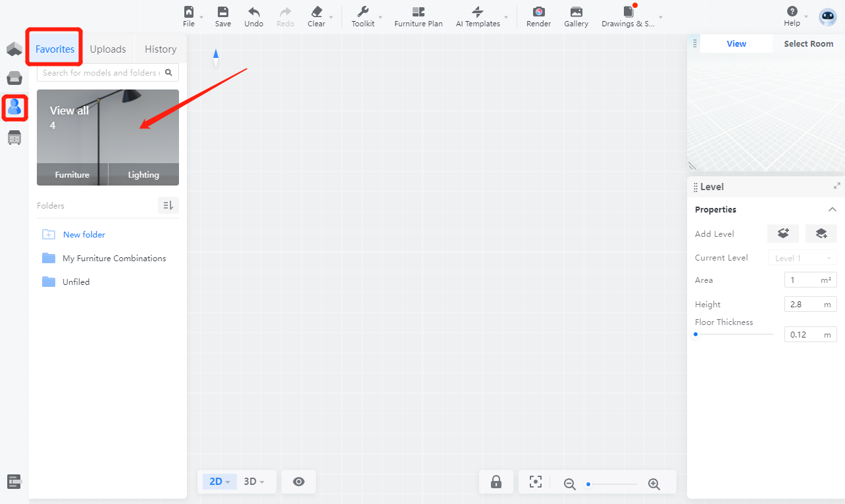Edit the Area value field
The height and width of the screenshot is (504, 845).
click(811, 280)
